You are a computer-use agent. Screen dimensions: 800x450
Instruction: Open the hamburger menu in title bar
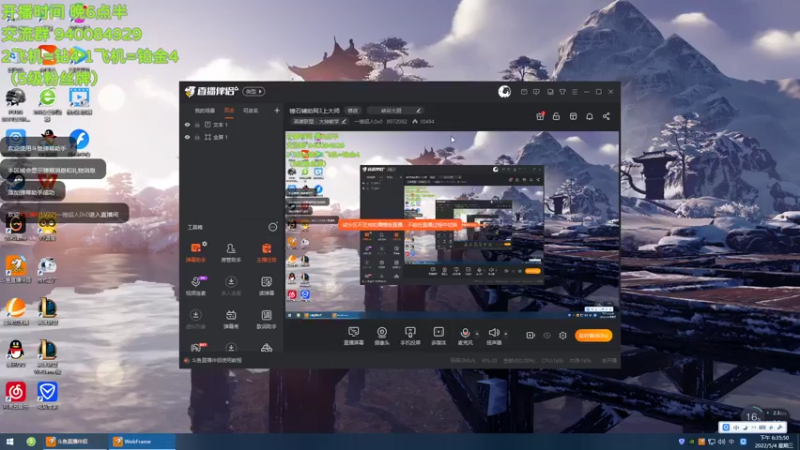[574, 92]
